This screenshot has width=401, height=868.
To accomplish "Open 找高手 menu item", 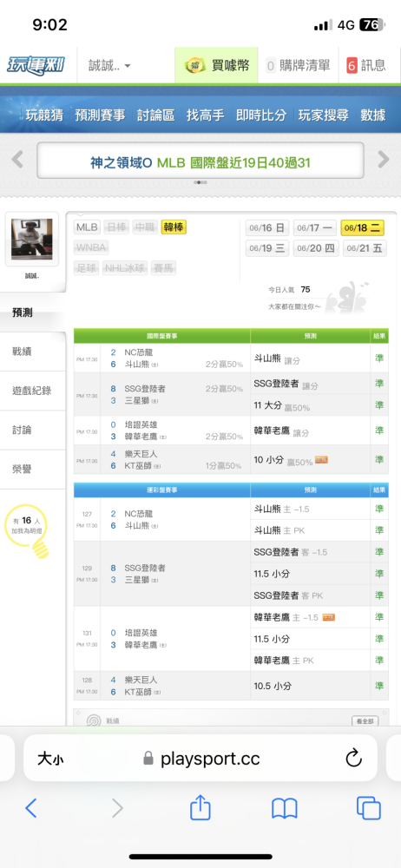I will (x=206, y=115).
